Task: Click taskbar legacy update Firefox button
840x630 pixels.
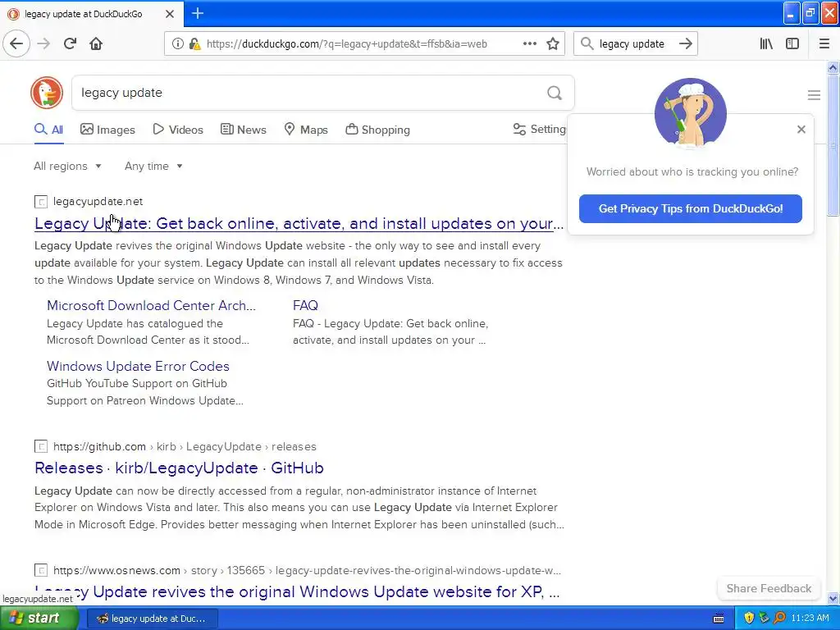Action: point(152,619)
